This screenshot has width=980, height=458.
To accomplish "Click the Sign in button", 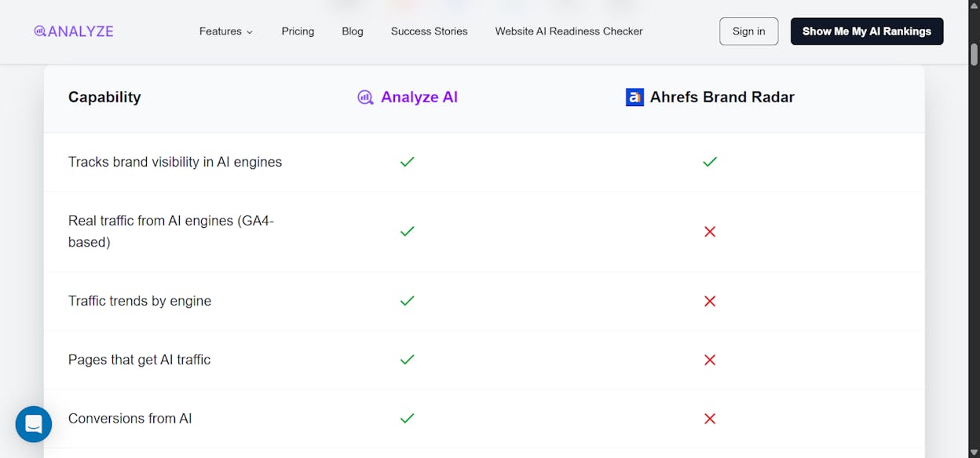I will (748, 31).
